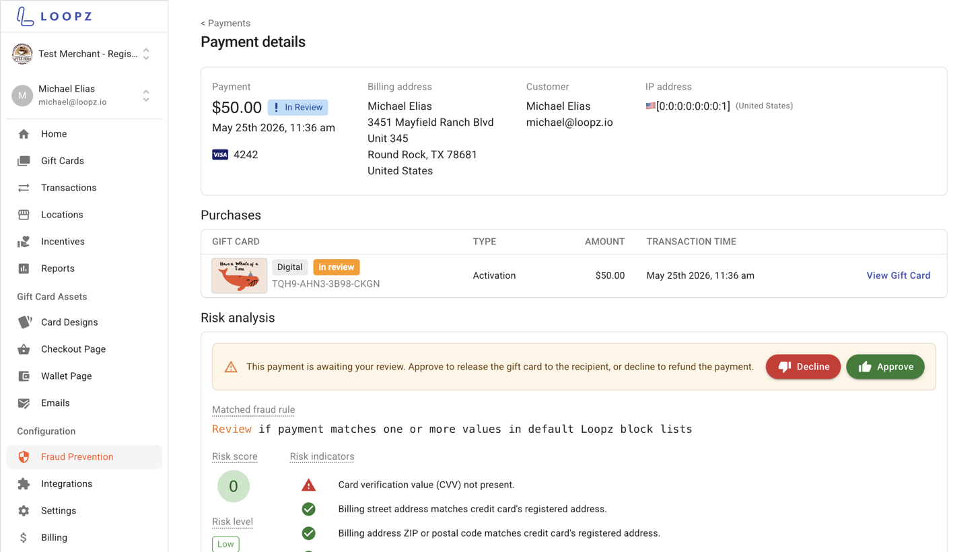Click the Integrations puzzle icon
The height and width of the screenshot is (552, 980).
click(x=24, y=484)
